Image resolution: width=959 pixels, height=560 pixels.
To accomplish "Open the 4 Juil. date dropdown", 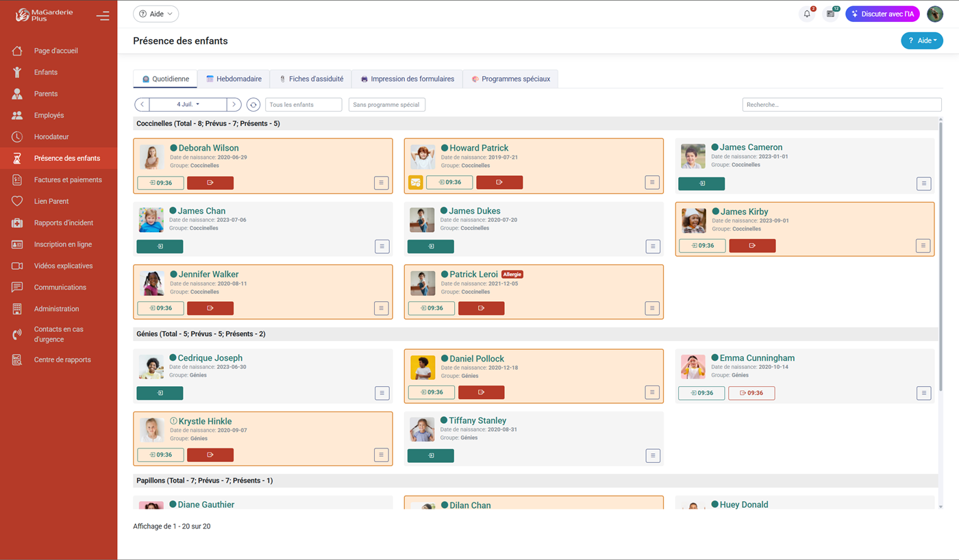I will click(188, 105).
